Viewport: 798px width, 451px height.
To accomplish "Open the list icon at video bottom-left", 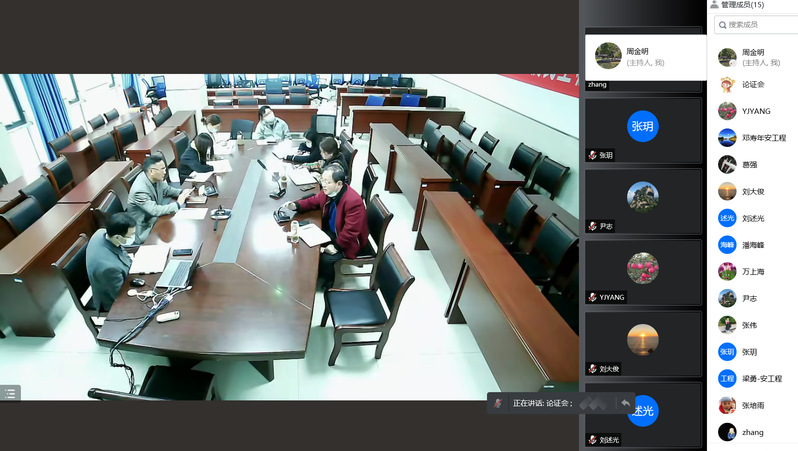I will pyautogui.click(x=10, y=392).
